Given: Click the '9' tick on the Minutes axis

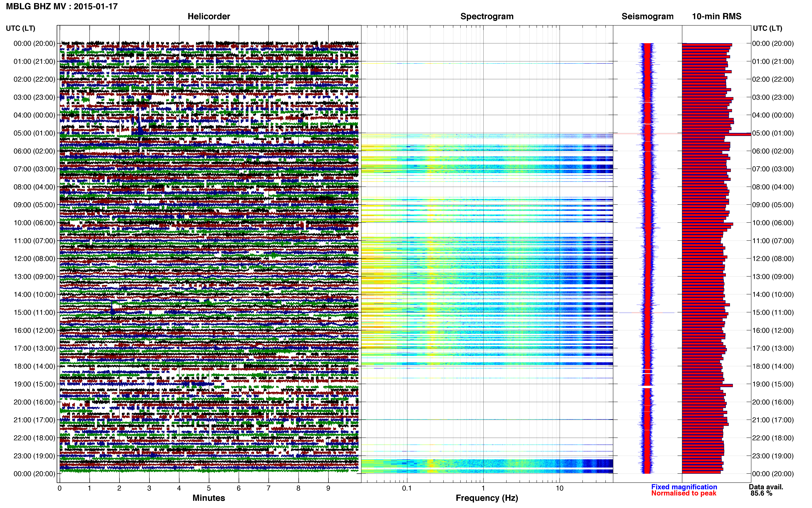Looking at the screenshot, I should pos(328,488).
